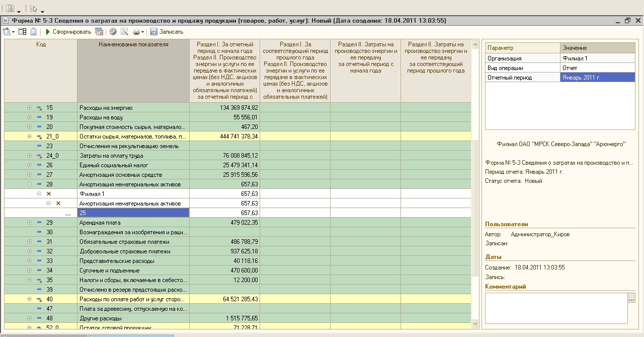Expand row 29 Арендная плата
Screen dimensions: 644x337
point(30,223)
